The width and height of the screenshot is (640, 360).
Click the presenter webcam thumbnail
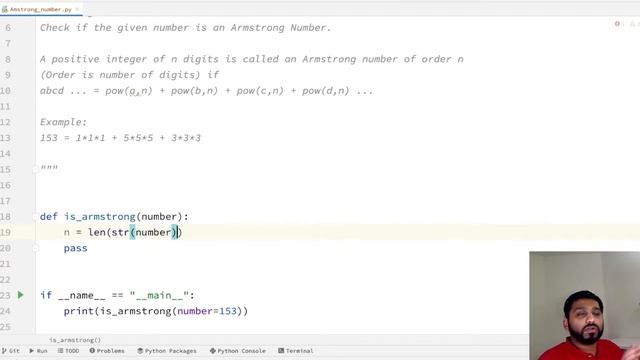point(584,306)
